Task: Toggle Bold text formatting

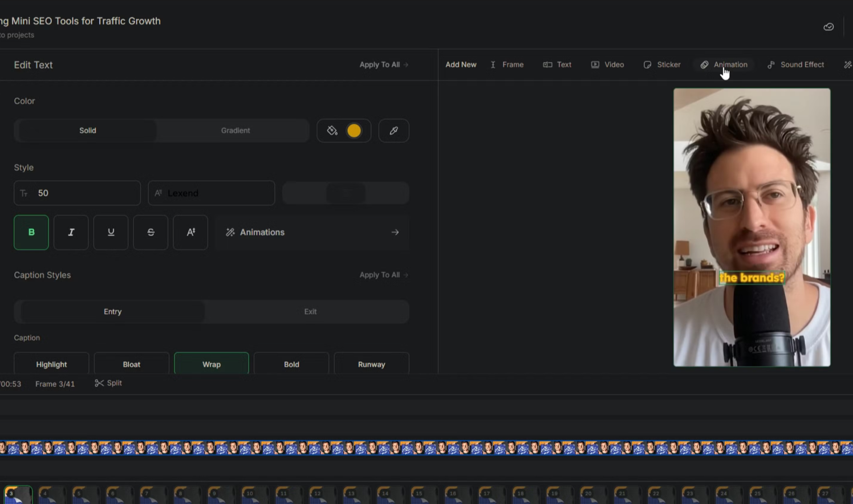Action: pos(31,232)
